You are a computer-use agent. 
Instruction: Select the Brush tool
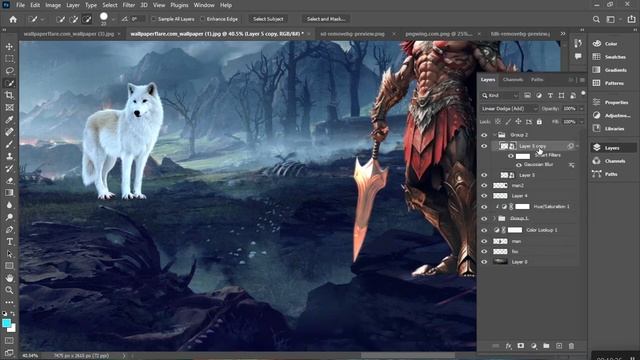click(9, 144)
